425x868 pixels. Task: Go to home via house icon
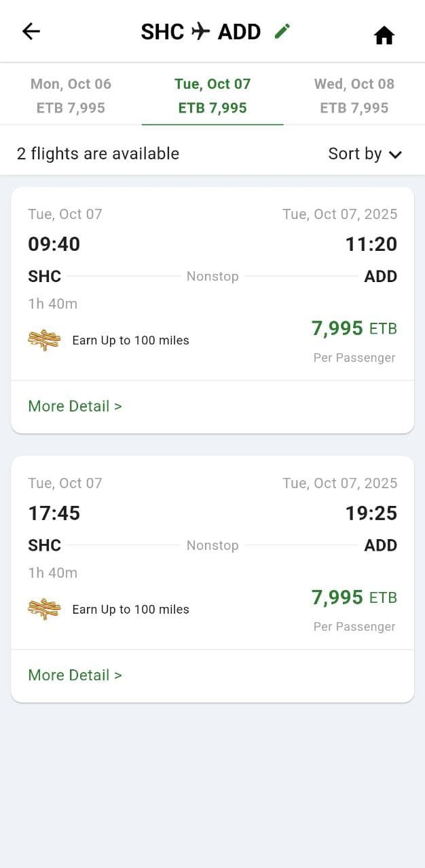point(384,35)
